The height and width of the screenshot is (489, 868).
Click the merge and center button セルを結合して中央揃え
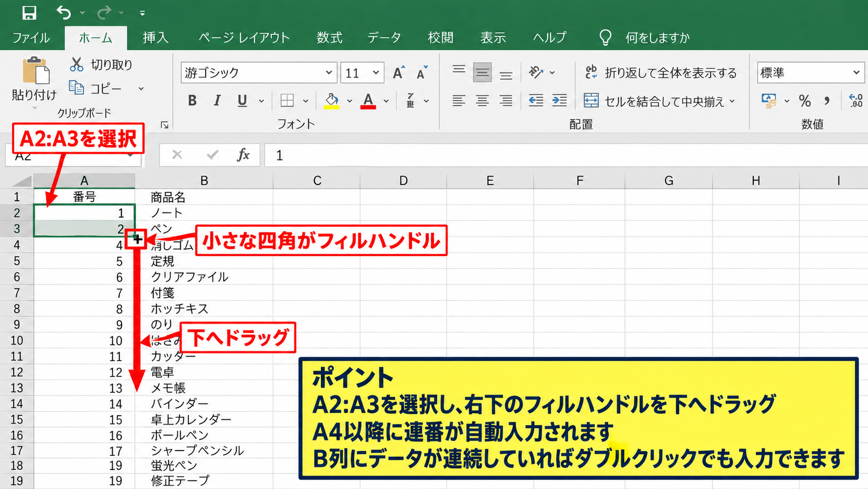[x=654, y=101]
